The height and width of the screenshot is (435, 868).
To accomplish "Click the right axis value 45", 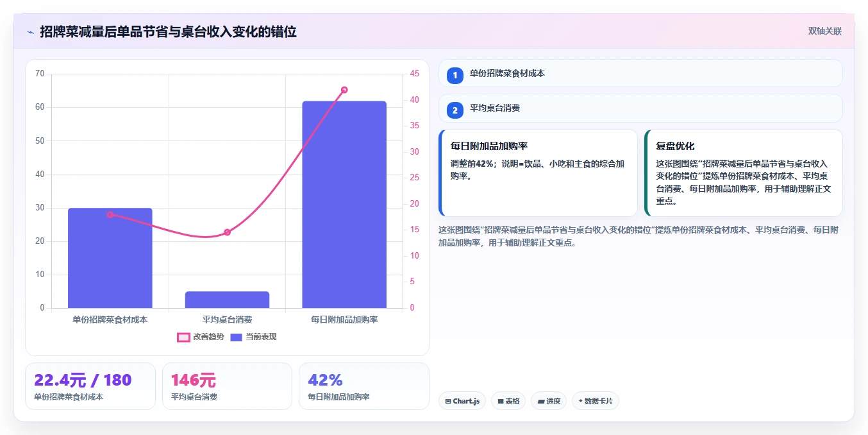I will pos(415,74).
